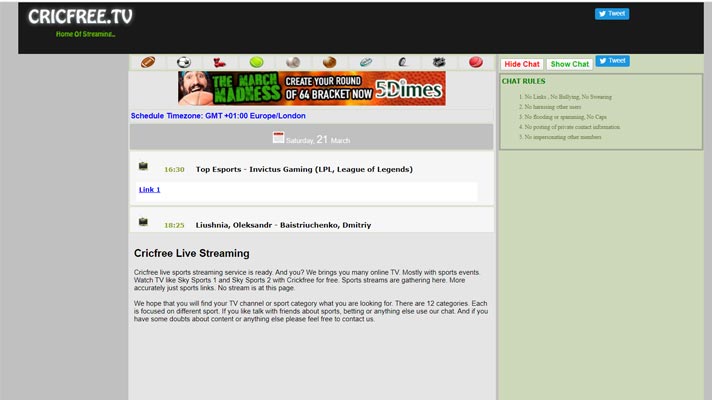
Task: Open the red cricket ball category icon
Action: (475, 62)
